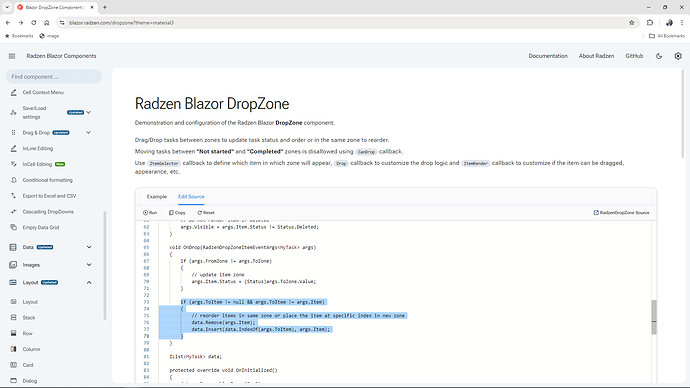Select the Edit Source tab
Image resolution: width=690 pixels, height=388 pixels.
(191, 197)
